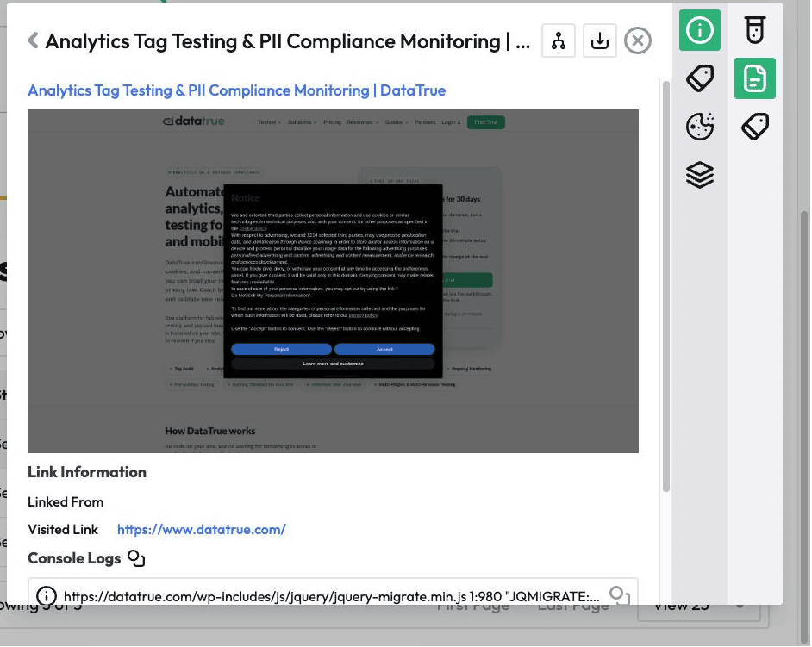Download the page report
Screen dimensions: 812x647
[x=600, y=40]
